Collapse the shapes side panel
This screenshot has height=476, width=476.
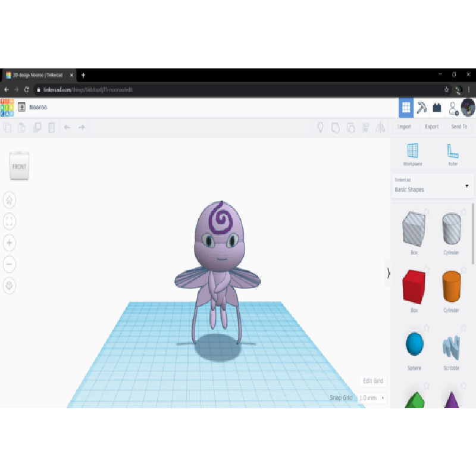click(x=389, y=273)
